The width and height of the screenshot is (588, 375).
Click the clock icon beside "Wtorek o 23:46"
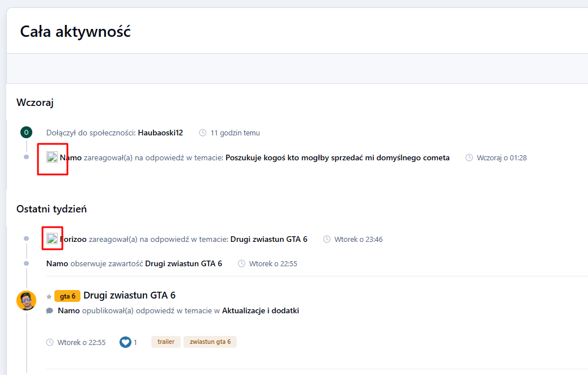[327, 240]
